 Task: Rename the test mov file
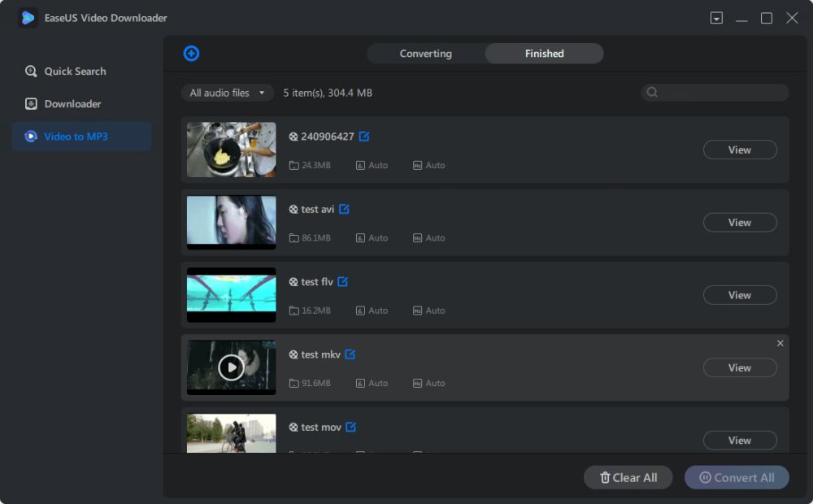pyautogui.click(x=350, y=427)
